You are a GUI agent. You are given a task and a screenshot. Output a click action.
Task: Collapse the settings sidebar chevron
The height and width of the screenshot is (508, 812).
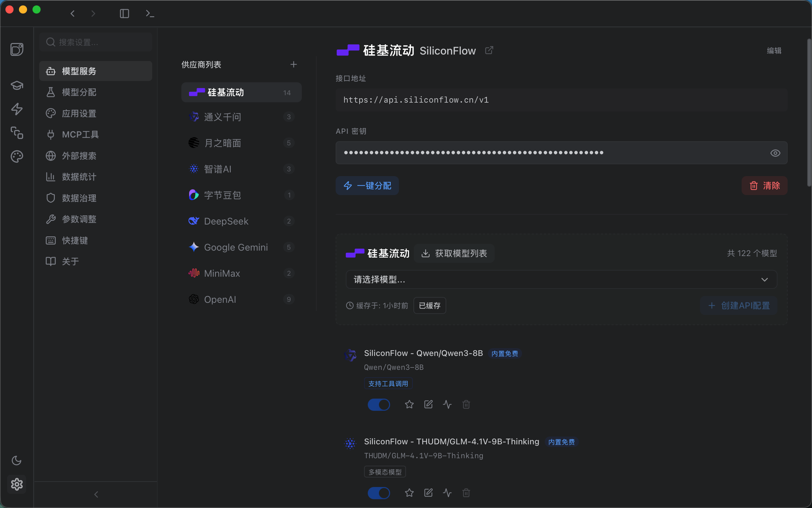click(96, 494)
